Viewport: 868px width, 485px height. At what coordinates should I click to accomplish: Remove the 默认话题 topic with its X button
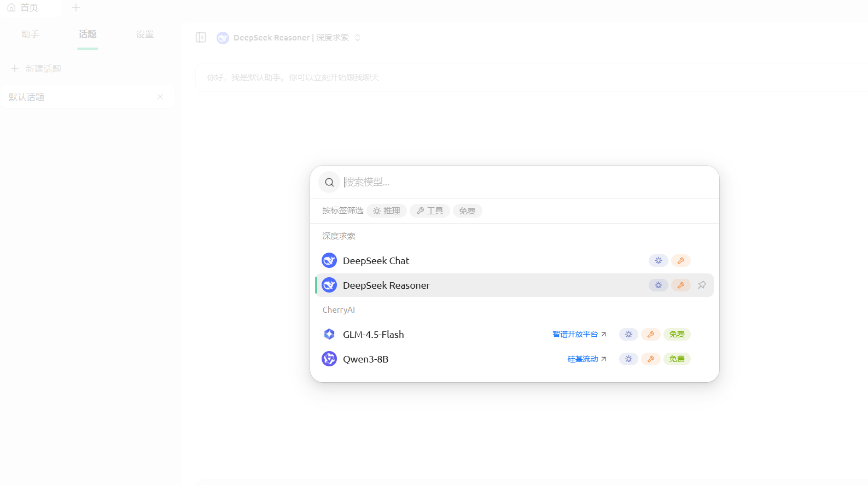click(160, 97)
